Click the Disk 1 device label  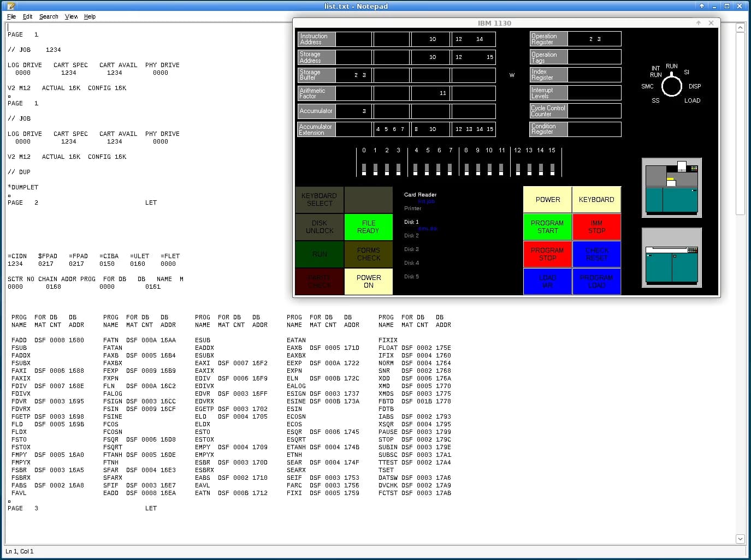(x=411, y=222)
